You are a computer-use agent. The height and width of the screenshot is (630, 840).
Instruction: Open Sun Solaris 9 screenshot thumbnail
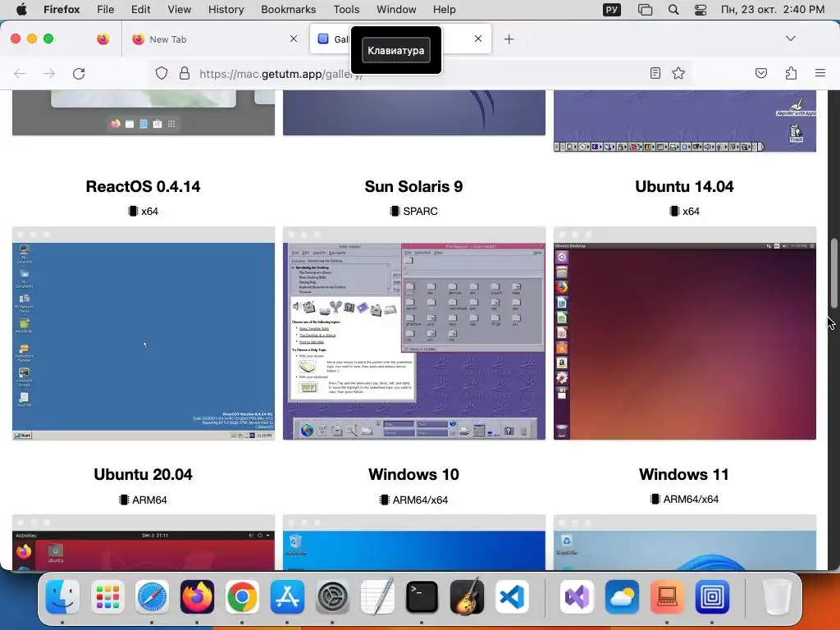(414, 333)
